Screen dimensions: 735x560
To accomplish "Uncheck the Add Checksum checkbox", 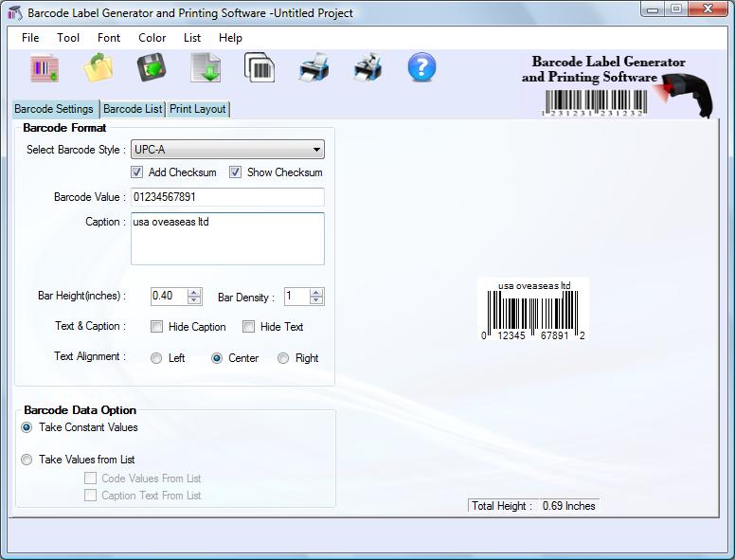I will 137,172.
